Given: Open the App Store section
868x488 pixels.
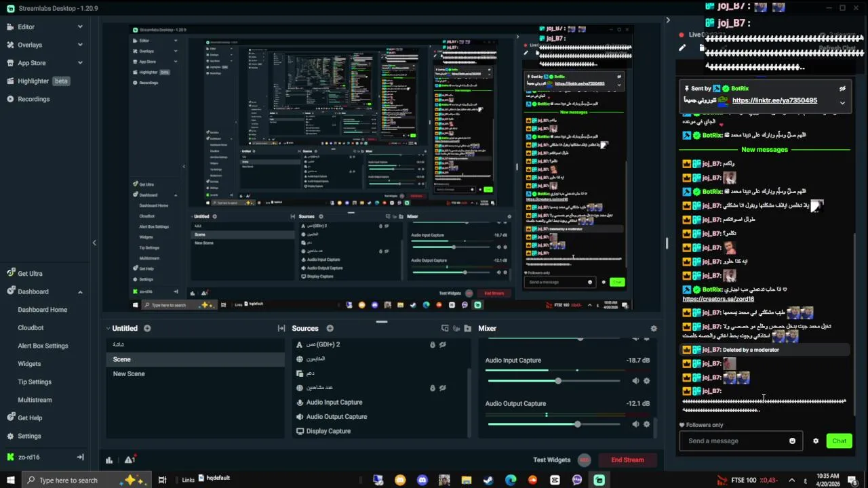Looking at the screenshot, I should point(31,63).
